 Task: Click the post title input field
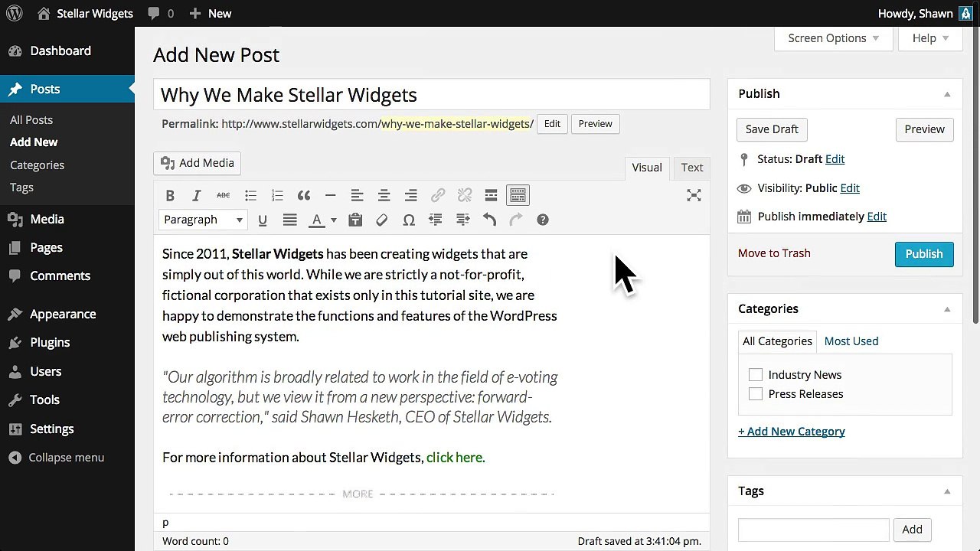[432, 95]
